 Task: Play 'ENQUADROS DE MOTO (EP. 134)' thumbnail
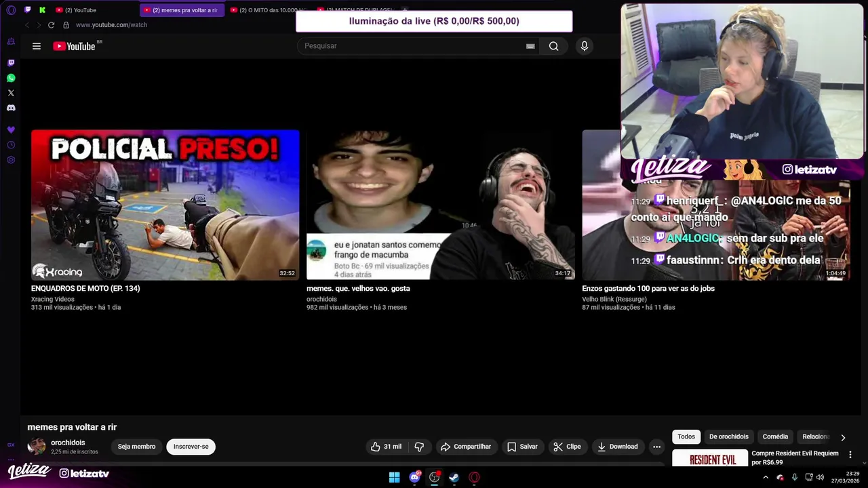click(165, 205)
